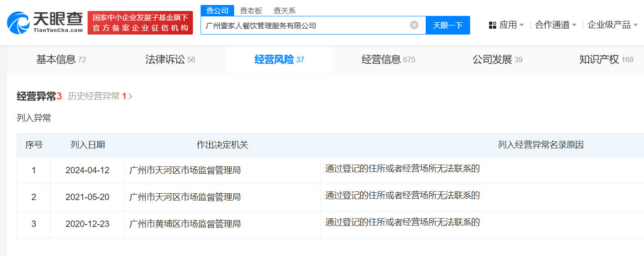Click 广州市黄埔区市场监督管理局 in row 3
Screen dimensions: 644x256
pyautogui.click(x=185, y=224)
